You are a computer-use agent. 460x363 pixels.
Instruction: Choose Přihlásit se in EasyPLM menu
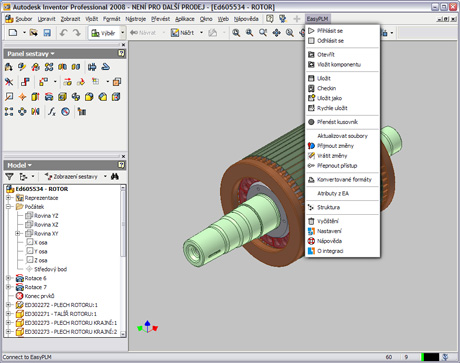coord(342,31)
